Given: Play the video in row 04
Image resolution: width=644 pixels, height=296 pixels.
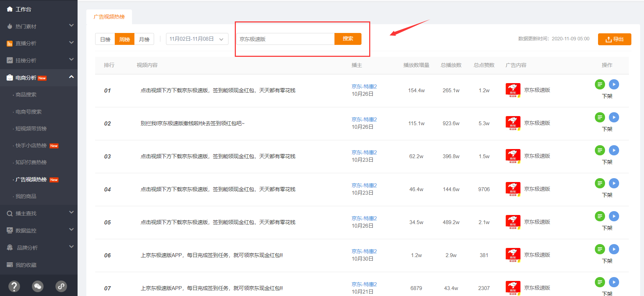Looking at the screenshot, I should pyautogui.click(x=614, y=183).
